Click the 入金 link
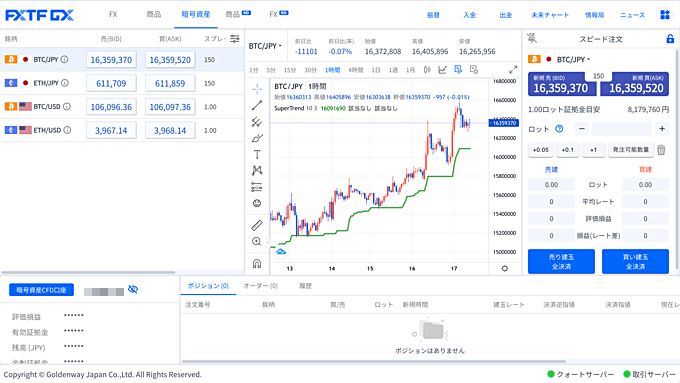Image resolution: width=680 pixels, height=383 pixels. coord(469,15)
